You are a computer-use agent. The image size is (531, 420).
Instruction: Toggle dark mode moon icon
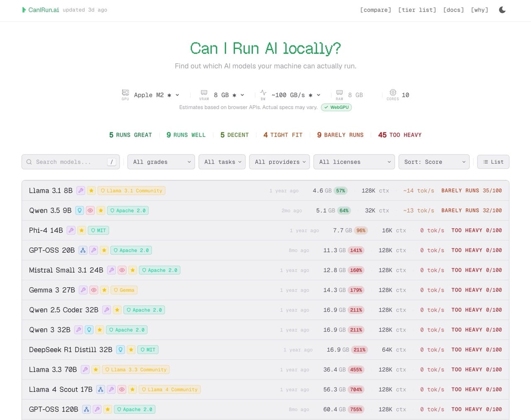tap(502, 10)
